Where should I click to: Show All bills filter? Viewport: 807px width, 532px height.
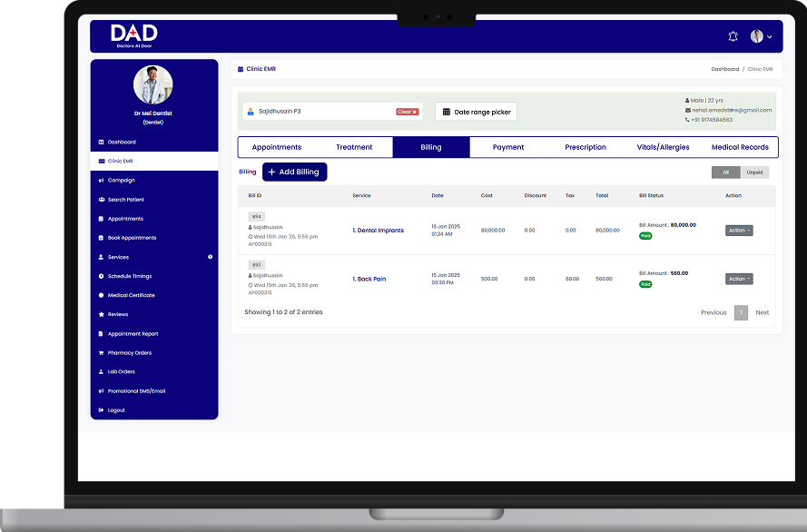725,172
